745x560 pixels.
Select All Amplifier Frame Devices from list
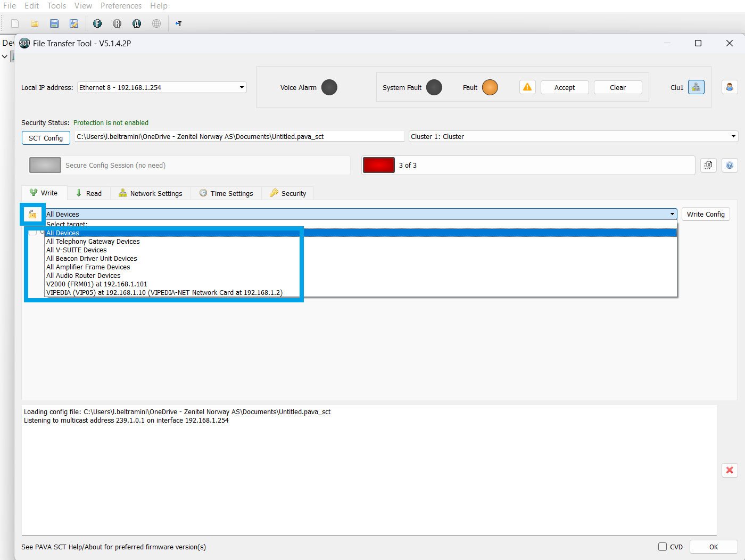click(88, 267)
